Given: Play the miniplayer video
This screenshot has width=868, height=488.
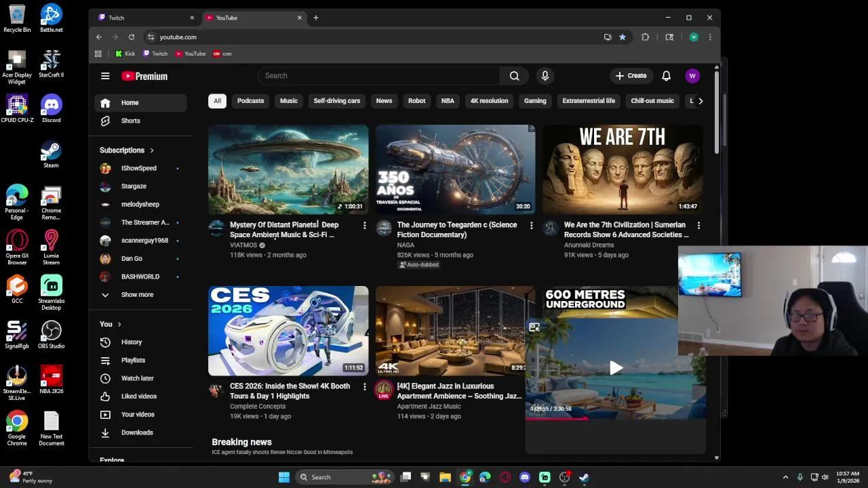Looking at the screenshot, I should click(x=616, y=368).
